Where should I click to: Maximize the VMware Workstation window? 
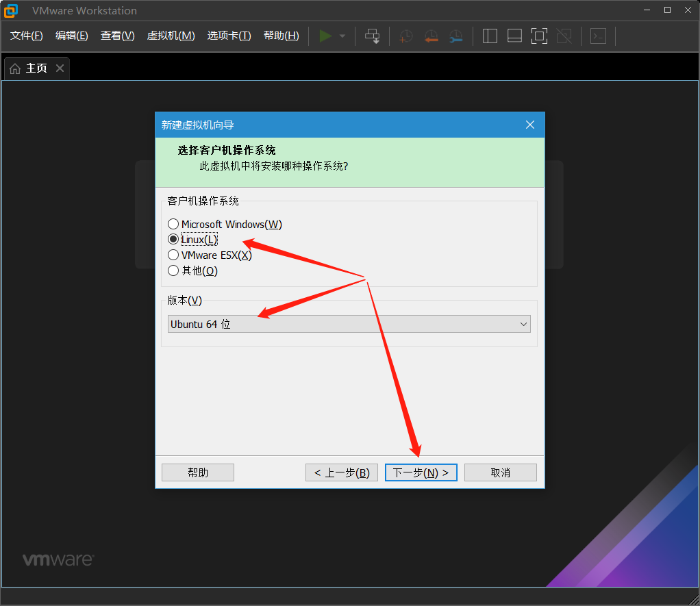(667, 10)
